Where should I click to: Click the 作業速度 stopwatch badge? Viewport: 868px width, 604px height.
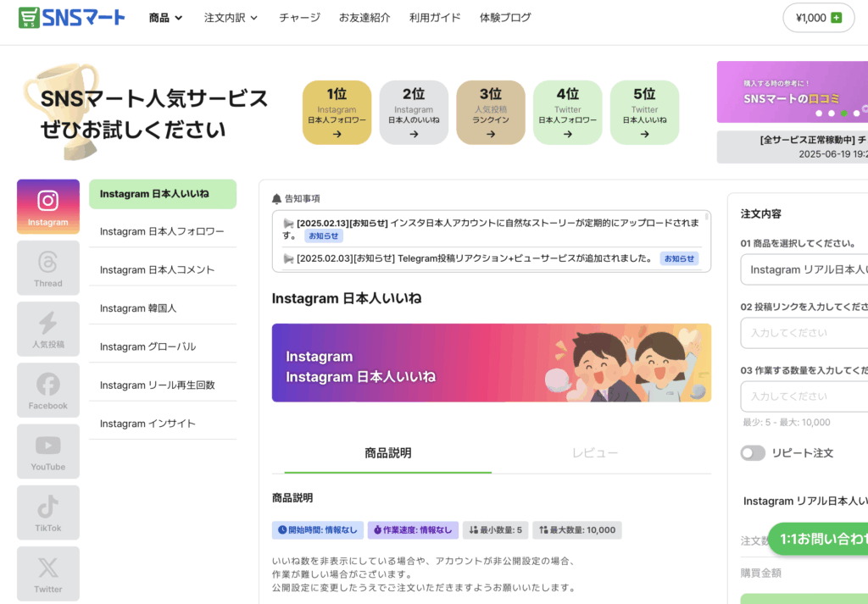(x=413, y=530)
